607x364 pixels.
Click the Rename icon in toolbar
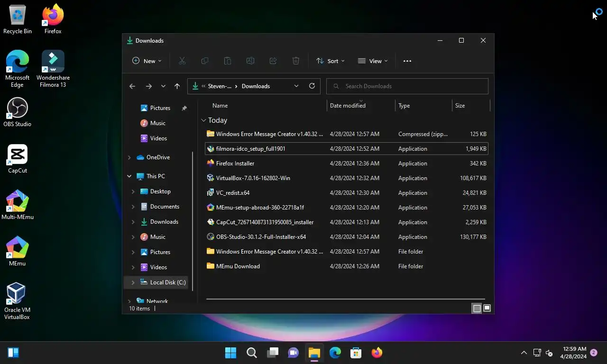[x=250, y=61]
